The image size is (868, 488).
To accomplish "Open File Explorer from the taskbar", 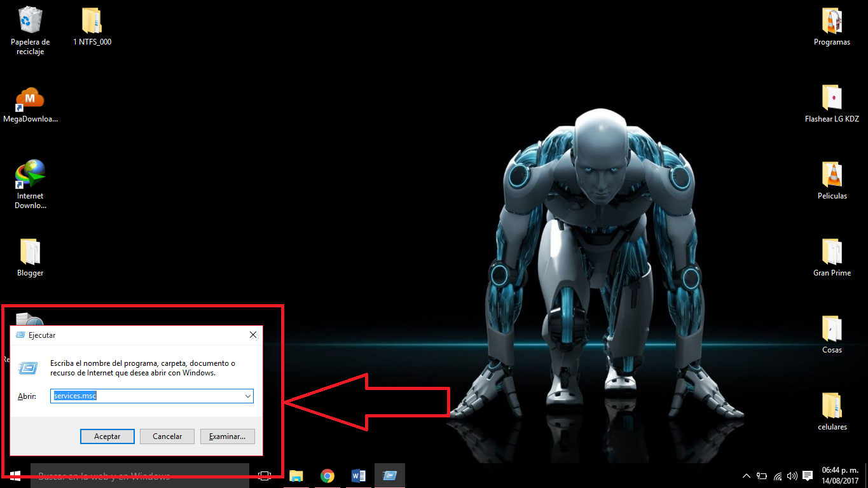I will (296, 475).
